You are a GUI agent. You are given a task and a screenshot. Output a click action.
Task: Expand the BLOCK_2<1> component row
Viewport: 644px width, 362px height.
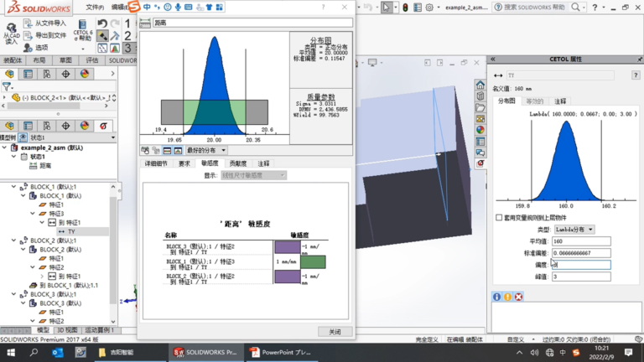point(4,98)
